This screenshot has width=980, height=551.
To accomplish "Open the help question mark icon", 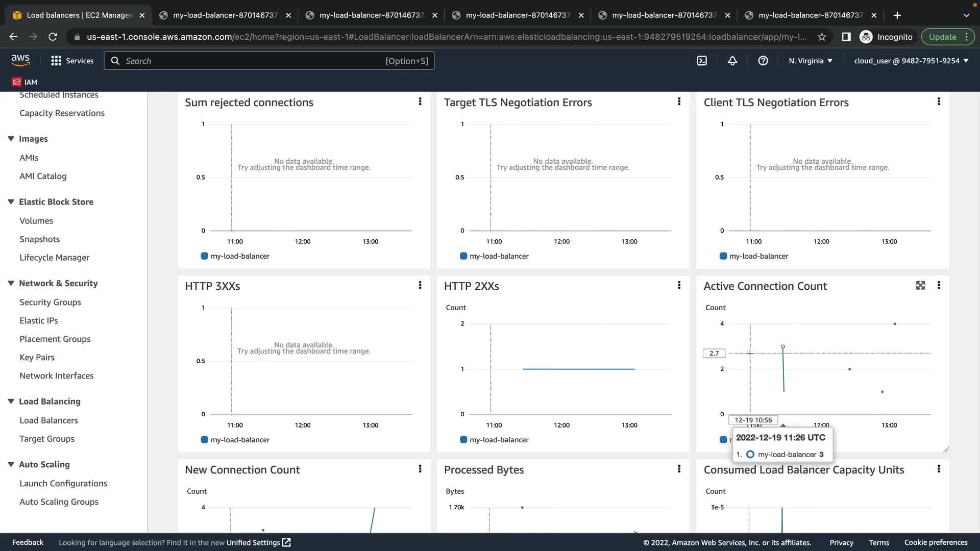I will (x=763, y=61).
